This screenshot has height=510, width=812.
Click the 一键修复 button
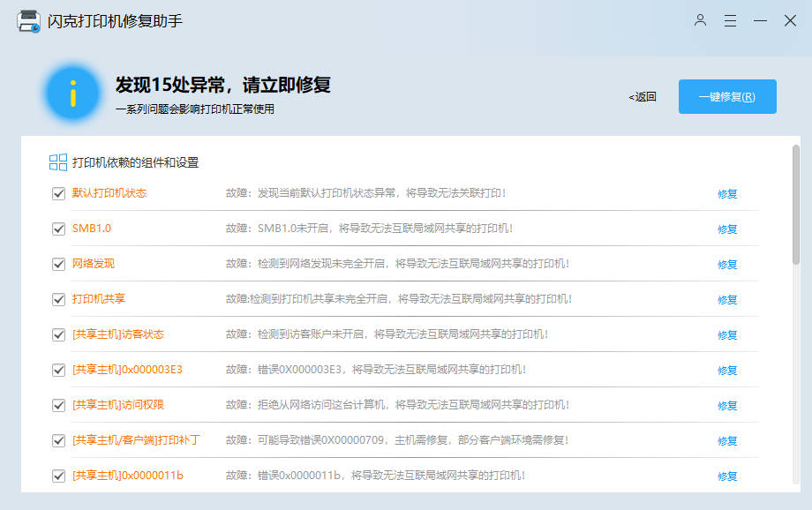726,96
